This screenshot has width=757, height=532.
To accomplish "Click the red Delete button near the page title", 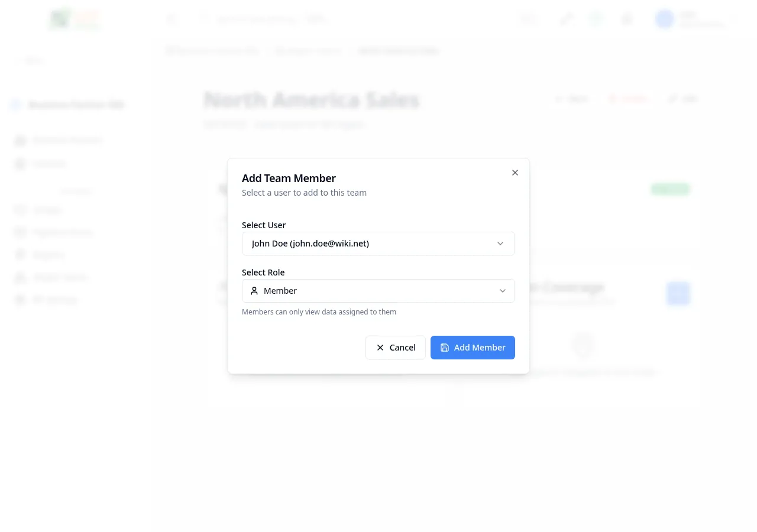I will click(628, 99).
